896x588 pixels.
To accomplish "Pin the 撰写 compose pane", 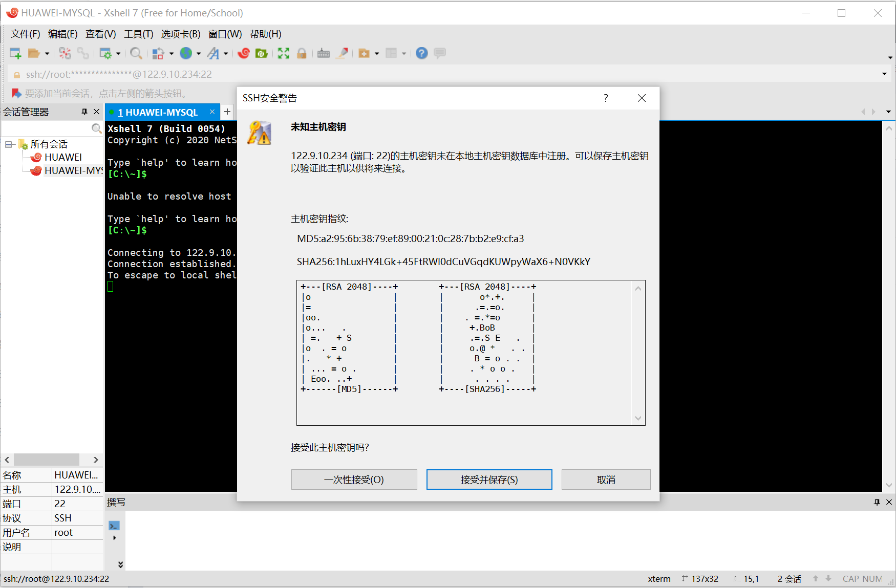I will pos(877,502).
